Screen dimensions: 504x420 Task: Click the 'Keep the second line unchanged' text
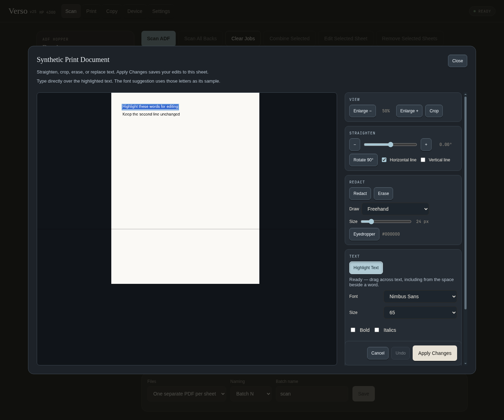151,114
